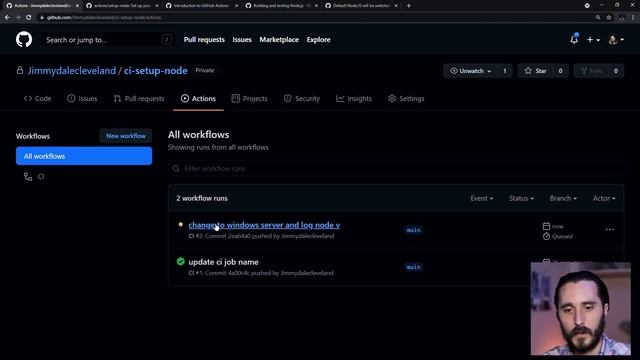
Task: Switch to the Insights tab
Action: (x=354, y=98)
